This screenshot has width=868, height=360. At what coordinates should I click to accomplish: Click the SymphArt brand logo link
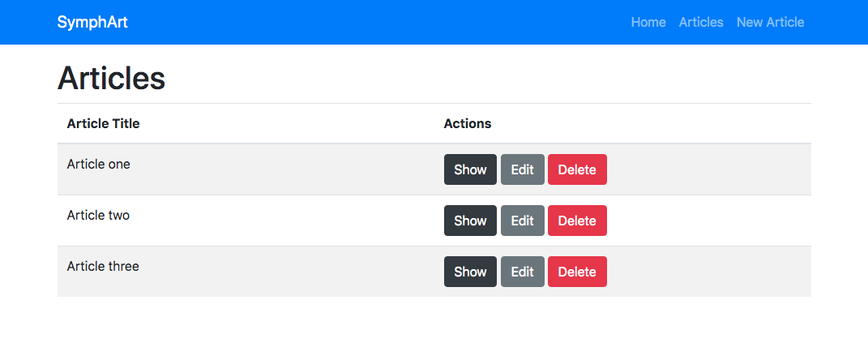coord(92,22)
